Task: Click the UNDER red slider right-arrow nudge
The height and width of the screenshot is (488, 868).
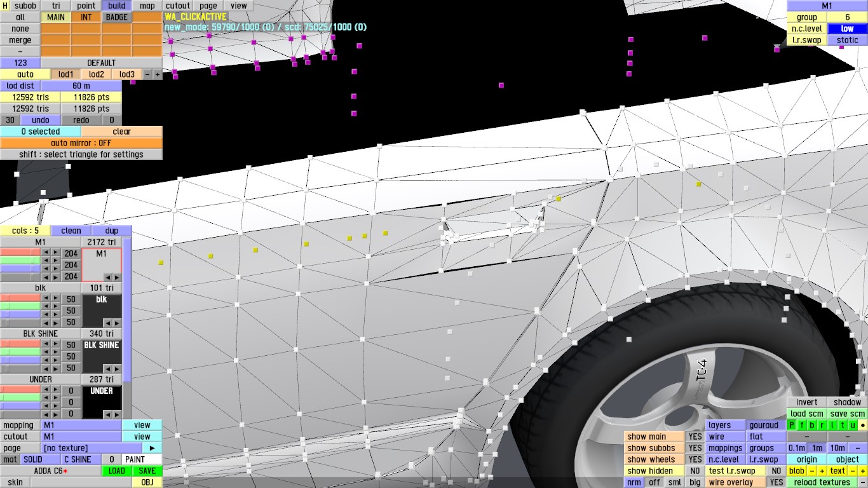Action: [x=56, y=391]
